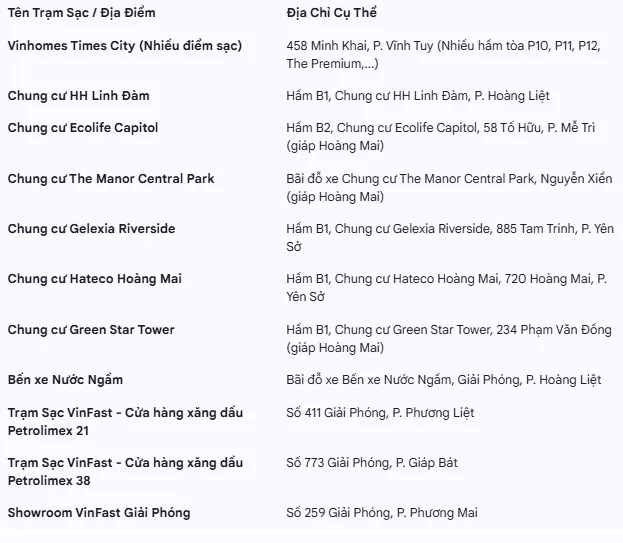Click the Petrolimex 21 station name
The height and width of the screenshot is (543, 623).
click(x=124, y=421)
